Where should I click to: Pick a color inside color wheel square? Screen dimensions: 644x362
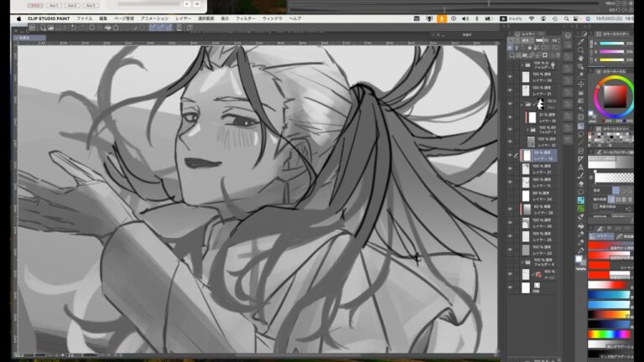coord(615,96)
